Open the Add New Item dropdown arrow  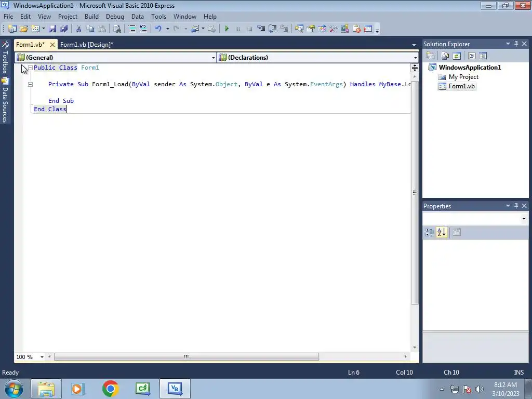(43, 29)
